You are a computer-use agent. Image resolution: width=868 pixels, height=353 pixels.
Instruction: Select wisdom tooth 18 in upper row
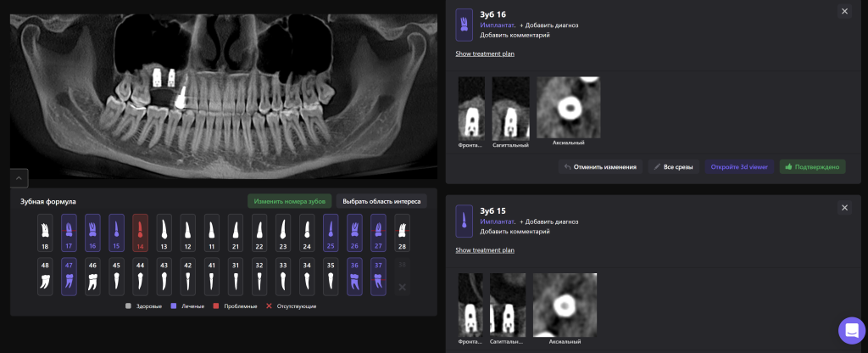tap(45, 233)
